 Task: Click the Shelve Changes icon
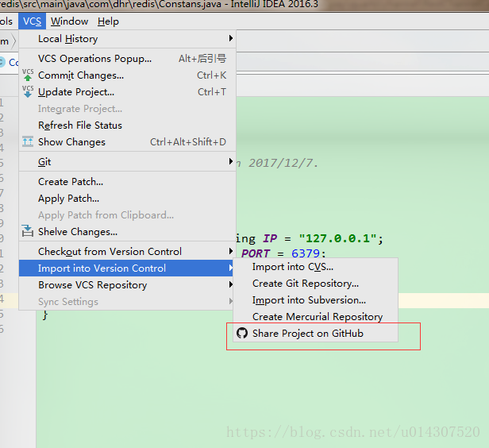(x=28, y=231)
